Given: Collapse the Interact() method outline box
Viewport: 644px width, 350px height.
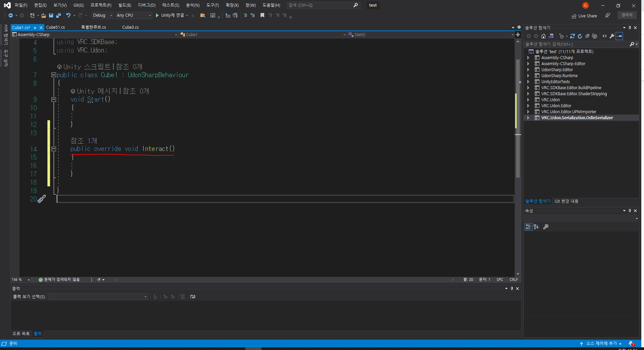Looking at the screenshot, I should (53, 149).
